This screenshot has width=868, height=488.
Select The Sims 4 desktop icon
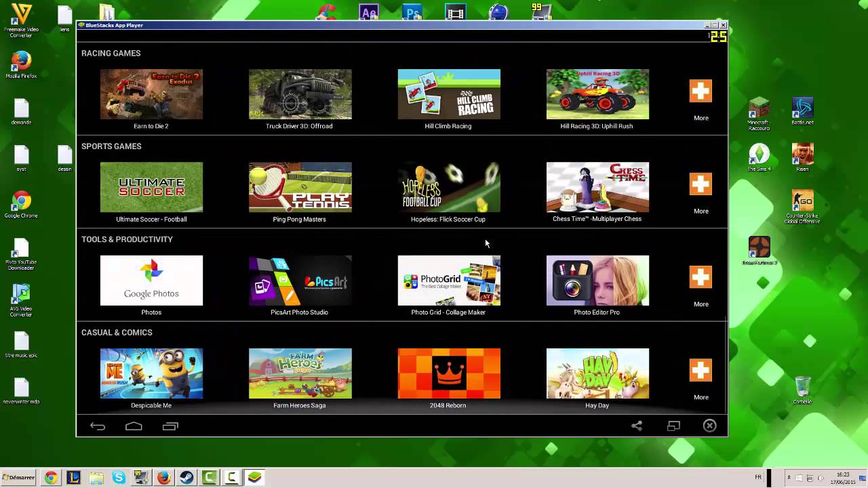(759, 158)
